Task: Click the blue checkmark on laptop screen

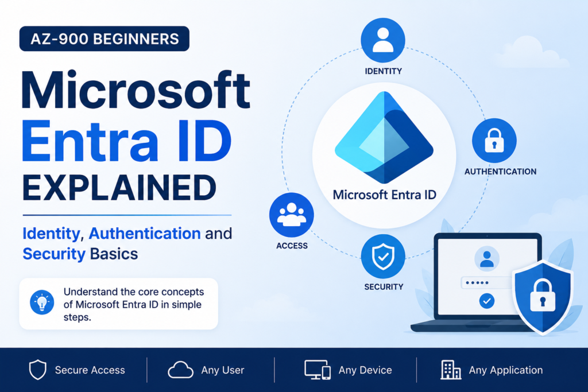Action: tap(487, 301)
